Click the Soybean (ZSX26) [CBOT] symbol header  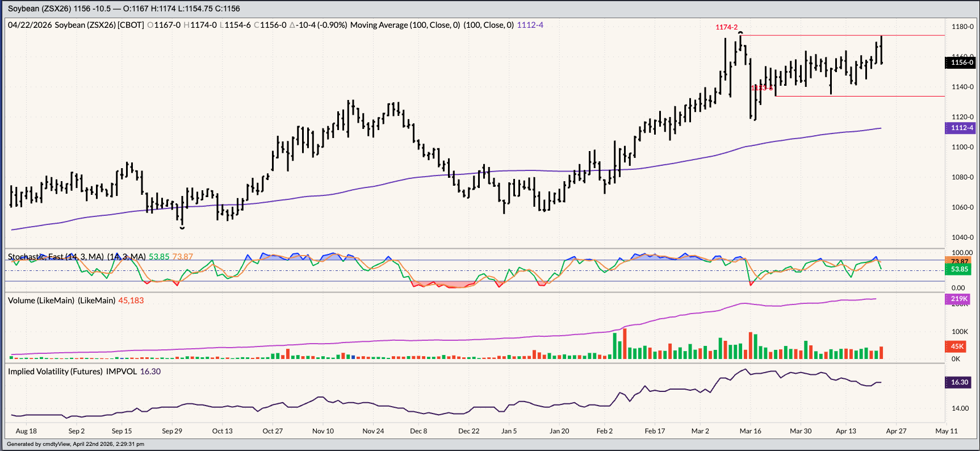tap(99, 25)
